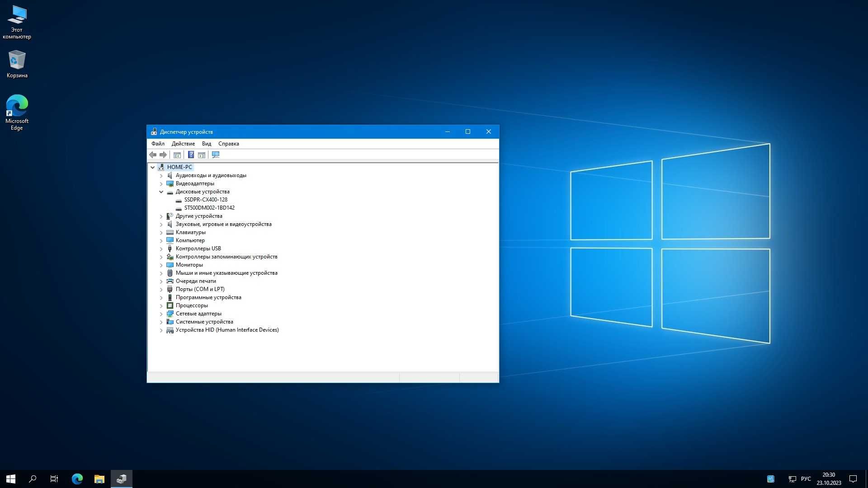Open the notification center icon

coord(853,479)
